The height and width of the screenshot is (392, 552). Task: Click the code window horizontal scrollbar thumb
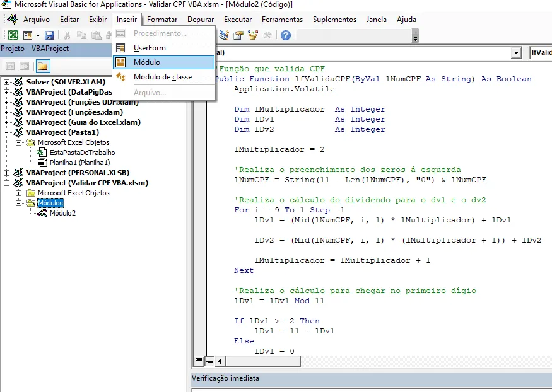pos(263,361)
